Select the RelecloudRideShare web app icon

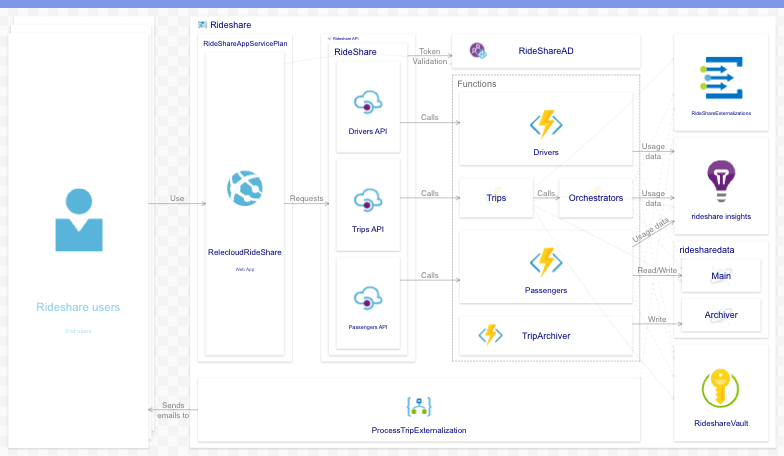[x=244, y=190]
